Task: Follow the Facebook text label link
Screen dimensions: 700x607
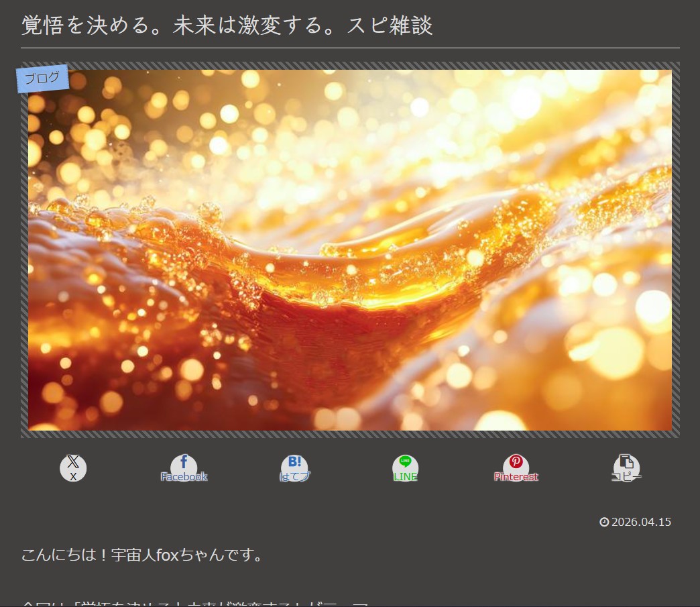Action: pyautogui.click(x=184, y=476)
